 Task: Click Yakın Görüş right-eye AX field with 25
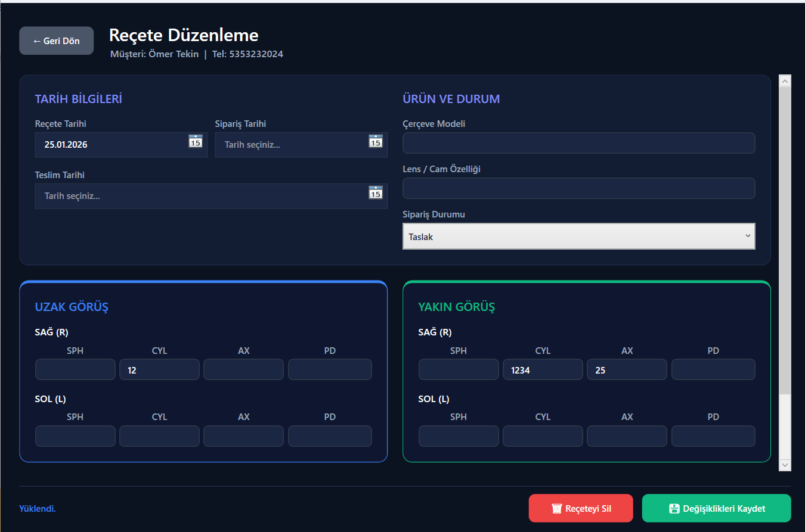627,369
